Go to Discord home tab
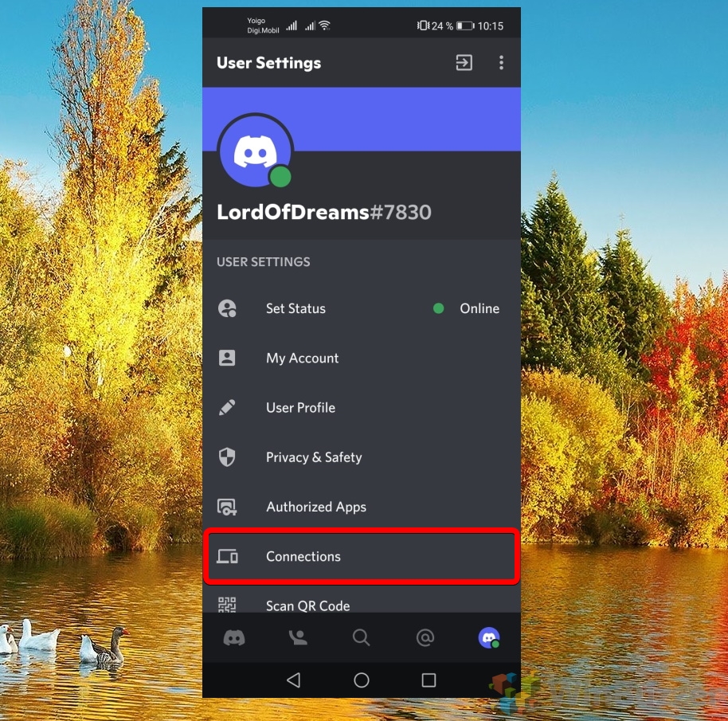 (x=234, y=638)
